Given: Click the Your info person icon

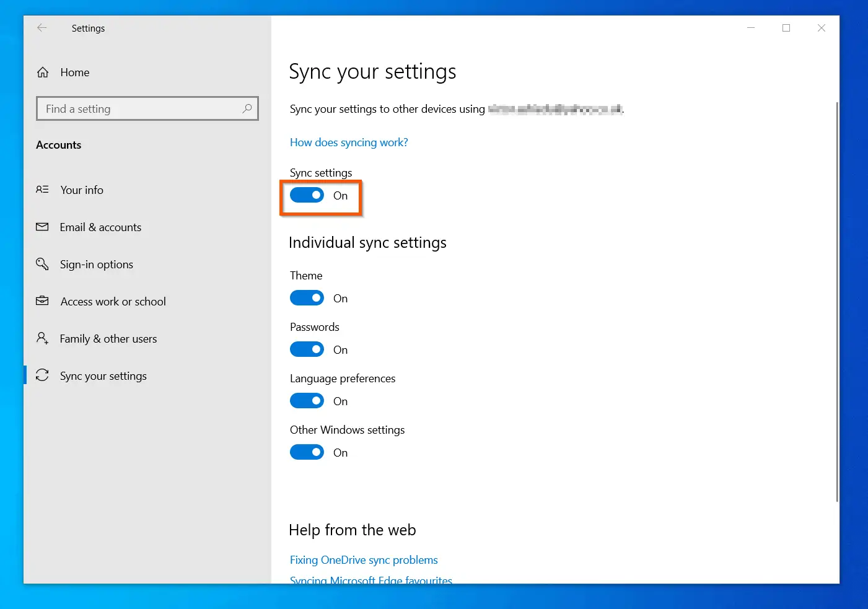Looking at the screenshot, I should tap(42, 190).
